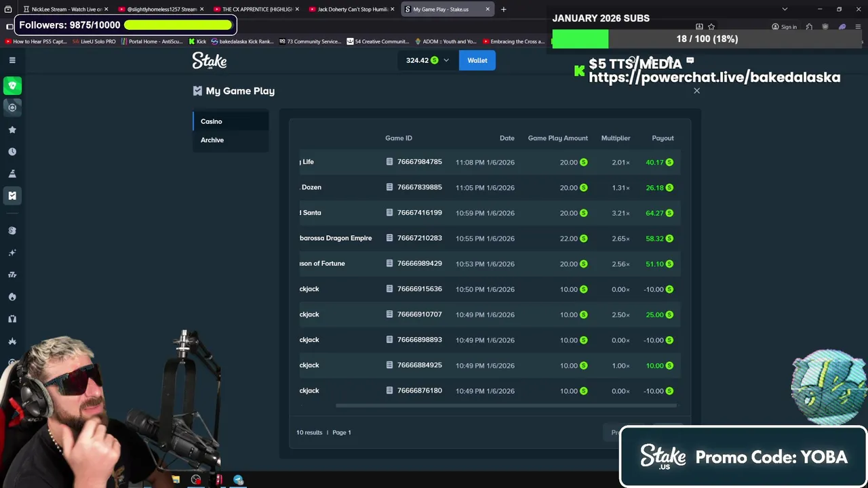Click the Telegram icon in the taskbar
This screenshot has width=868, height=488.
(238, 480)
